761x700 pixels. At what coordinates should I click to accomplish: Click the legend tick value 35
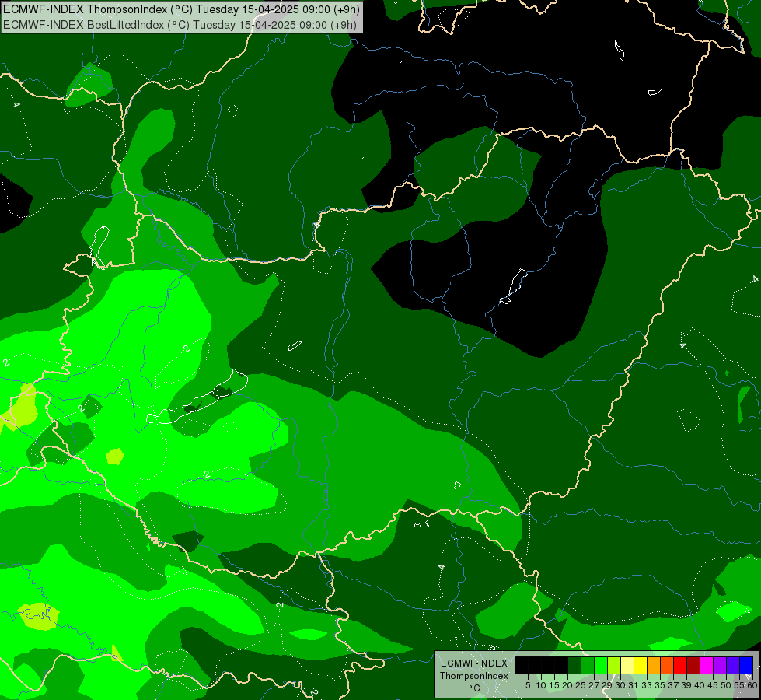click(660, 685)
